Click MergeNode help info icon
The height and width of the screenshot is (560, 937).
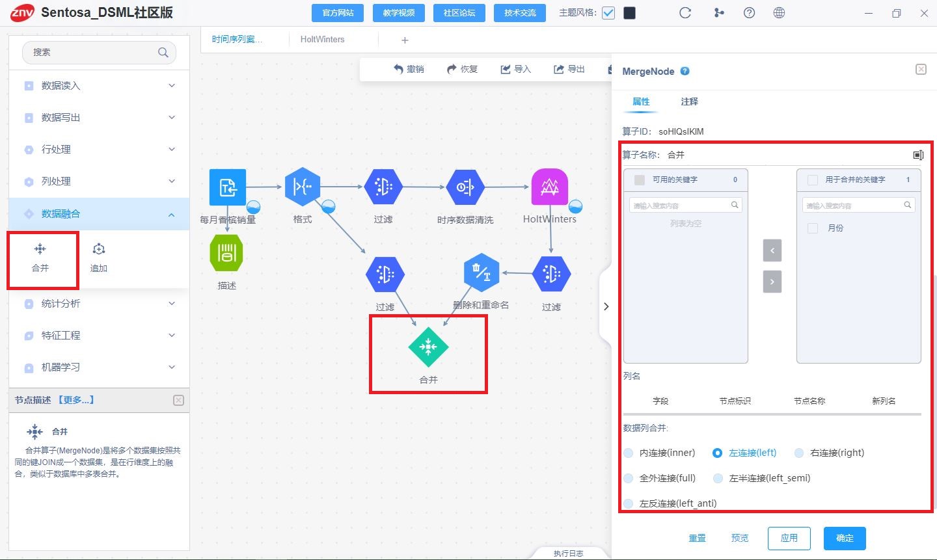(685, 72)
